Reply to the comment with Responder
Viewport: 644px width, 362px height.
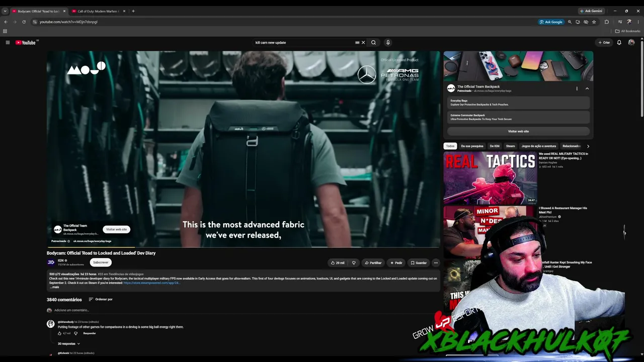tap(90, 333)
